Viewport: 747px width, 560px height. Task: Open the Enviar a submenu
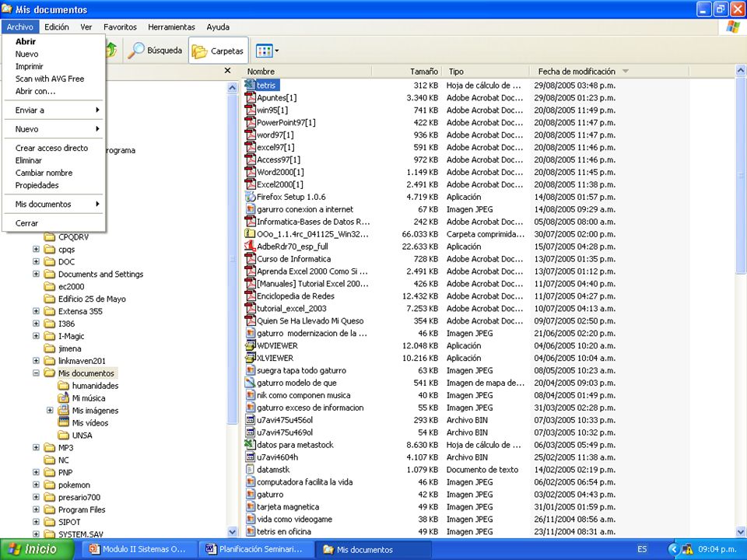(x=54, y=110)
